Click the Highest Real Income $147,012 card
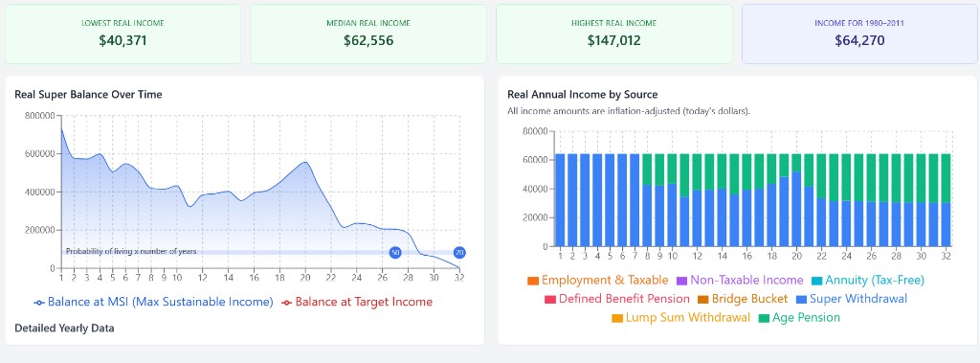The image size is (980, 363). (613, 34)
